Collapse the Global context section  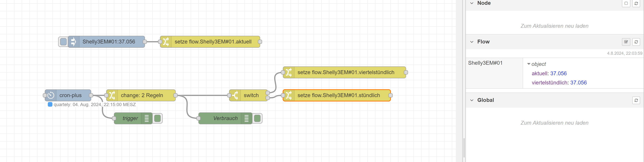point(472,100)
